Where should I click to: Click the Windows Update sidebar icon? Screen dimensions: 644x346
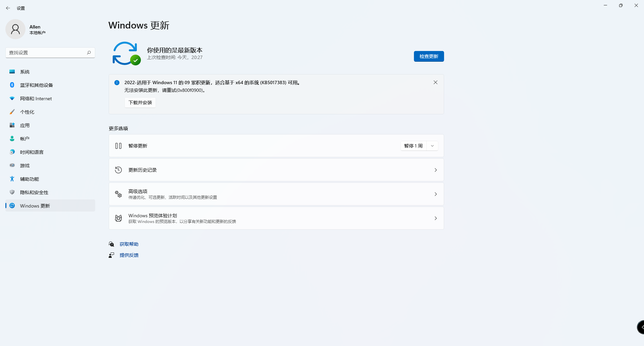[x=12, y=206]
